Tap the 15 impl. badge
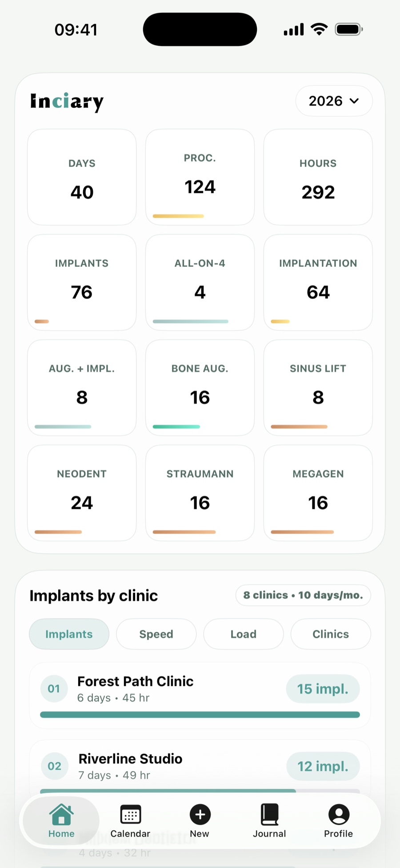Screen dimensions: 400x868 pos(323,689)
